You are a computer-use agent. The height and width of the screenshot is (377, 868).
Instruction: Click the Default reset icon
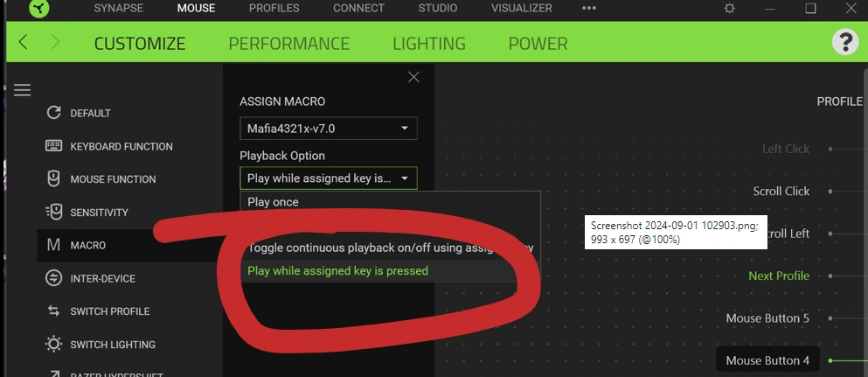click(x=53, y=113)
